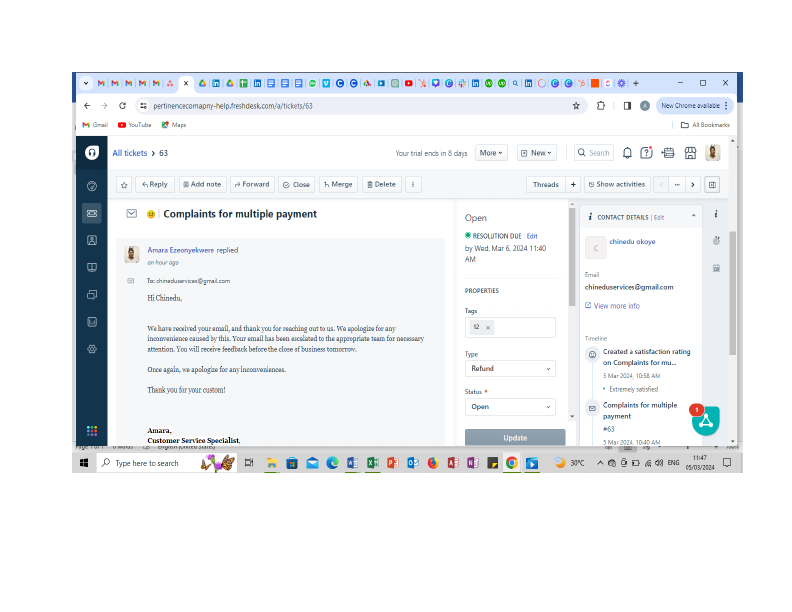Merge this ticket
Image resolution: width=792 pixels, height=612 pixels.
(x=338, y=185)
